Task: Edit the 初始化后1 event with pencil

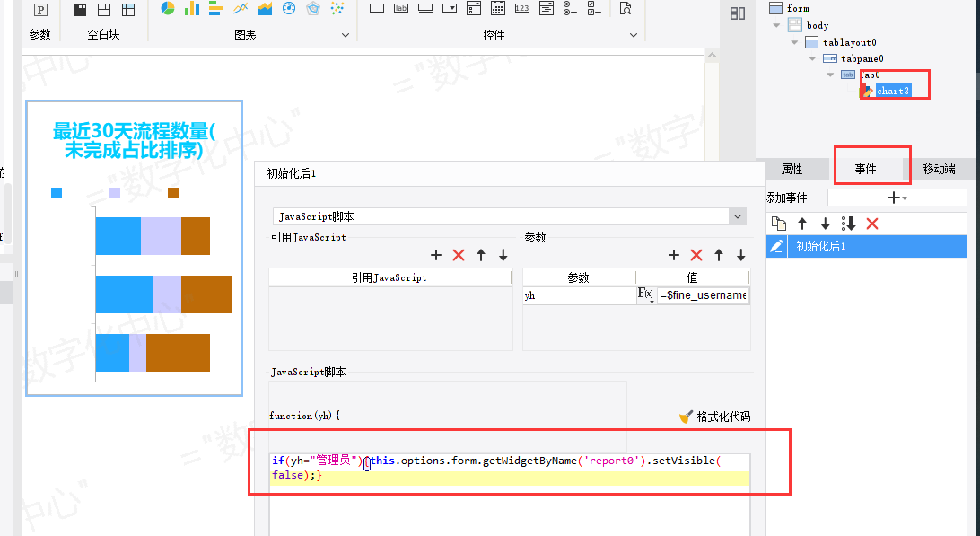Action: pyautogui.click(x=776, y=246)
